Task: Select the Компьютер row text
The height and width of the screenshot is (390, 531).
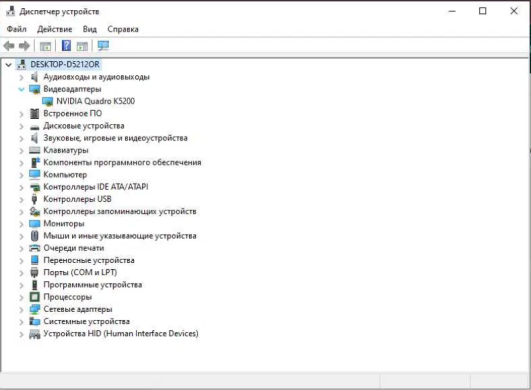Action: tap(65, 175)
